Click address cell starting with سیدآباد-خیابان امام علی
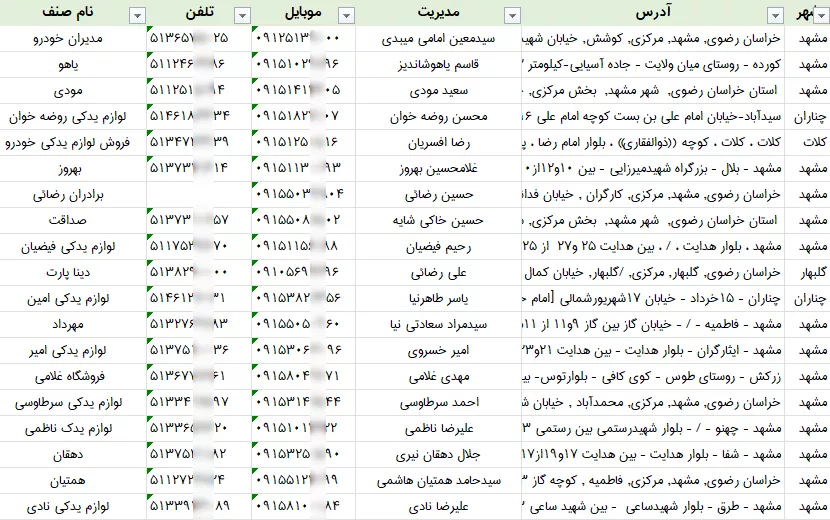Image resolution: width=830 pixels, height=520 pixels. [653, 116]
